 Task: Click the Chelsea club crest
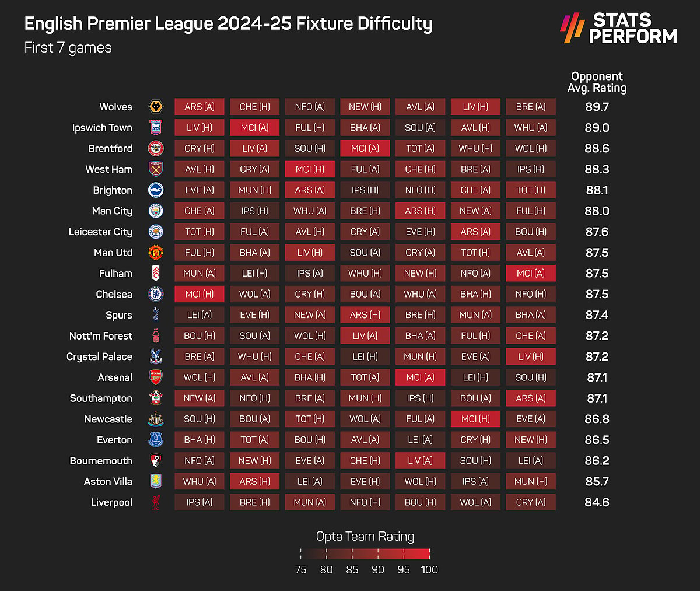point(156,294)
